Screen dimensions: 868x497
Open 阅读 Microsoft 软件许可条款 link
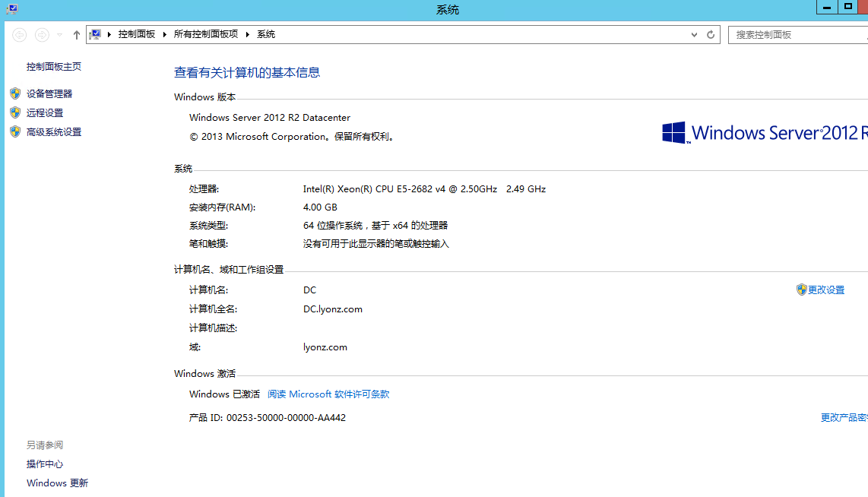pos(328,394)
